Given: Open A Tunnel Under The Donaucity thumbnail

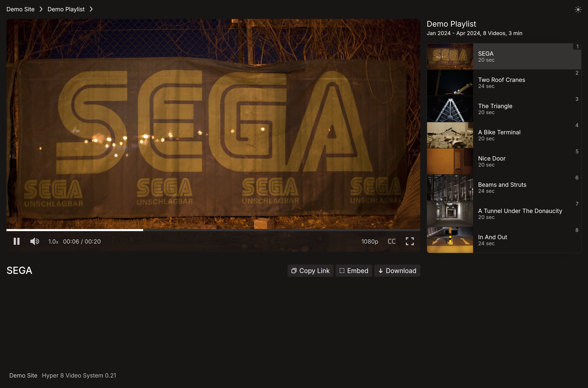Looking at the screenshot, I should pos(450,214).
